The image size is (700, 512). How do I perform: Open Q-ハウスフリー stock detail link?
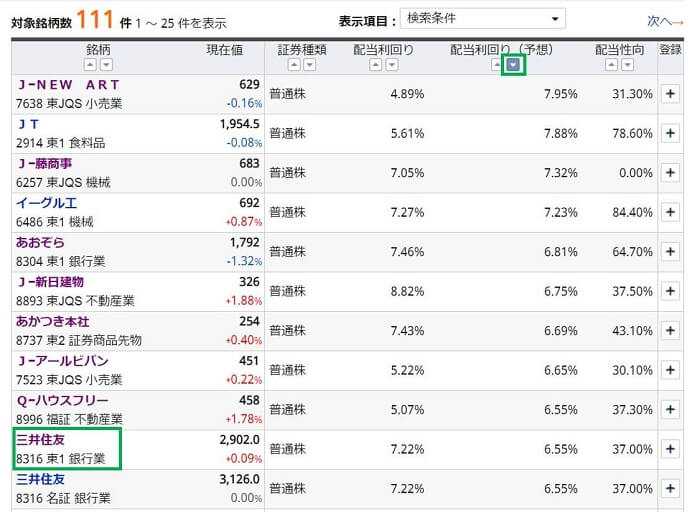coord(62,400)
